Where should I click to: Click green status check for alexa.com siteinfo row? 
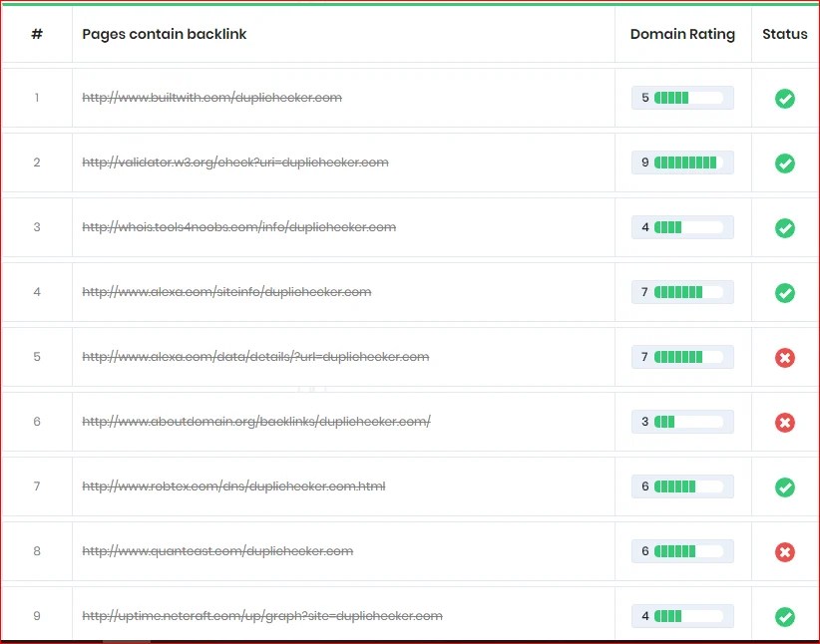click(785, 293)
